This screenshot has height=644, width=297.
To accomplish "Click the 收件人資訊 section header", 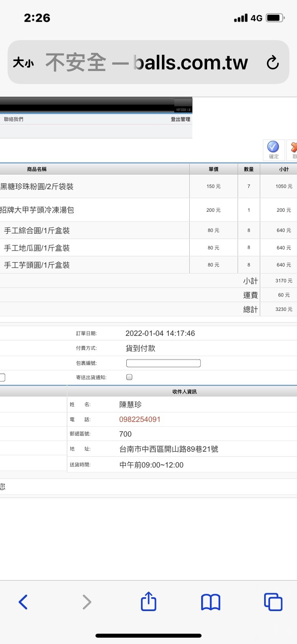I will coord(185,391).
